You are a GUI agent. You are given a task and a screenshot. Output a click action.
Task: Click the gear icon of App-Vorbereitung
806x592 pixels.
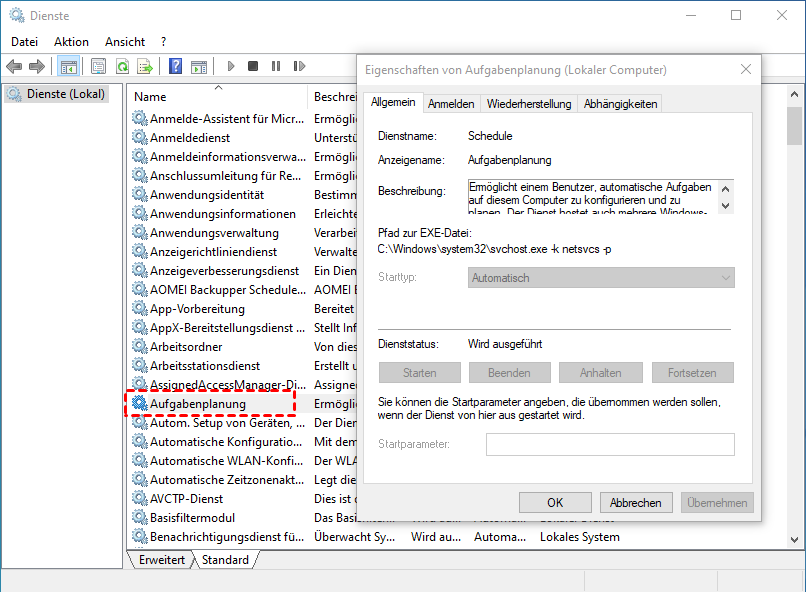[x=140, y=308]
